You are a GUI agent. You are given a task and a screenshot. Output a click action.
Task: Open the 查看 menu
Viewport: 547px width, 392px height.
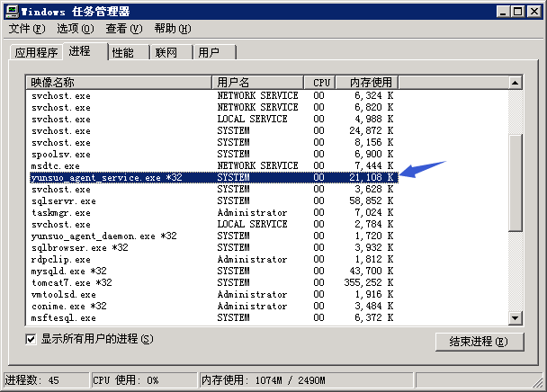click(x=123, y=29)
